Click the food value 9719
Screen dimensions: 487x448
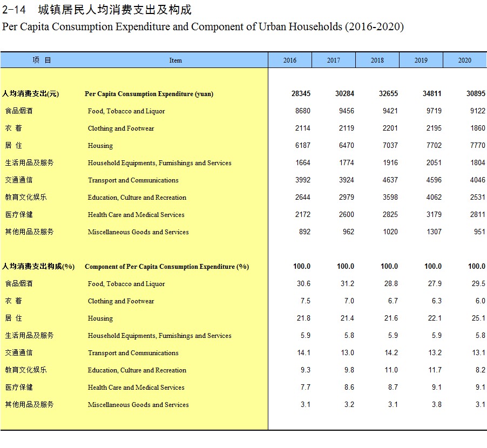[434, 111]
